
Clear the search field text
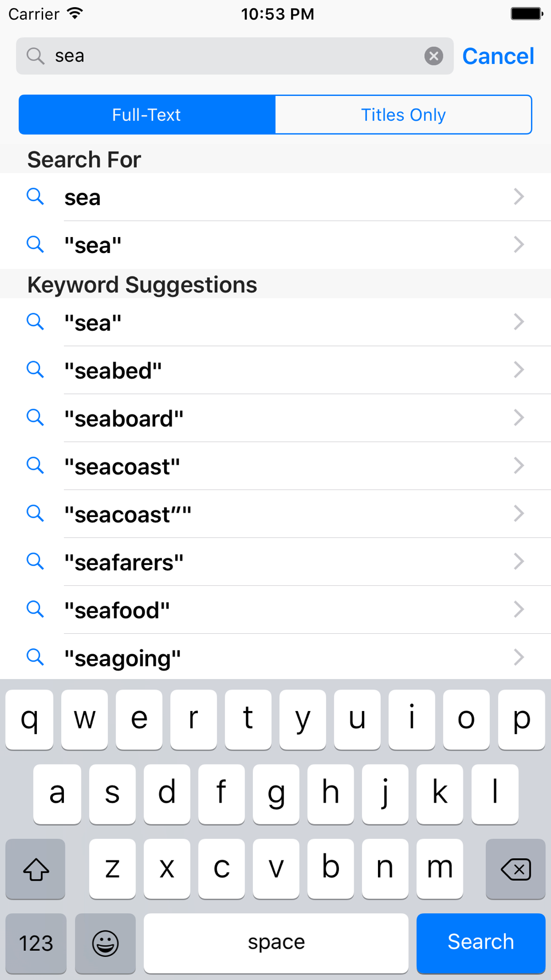(434, 56)
